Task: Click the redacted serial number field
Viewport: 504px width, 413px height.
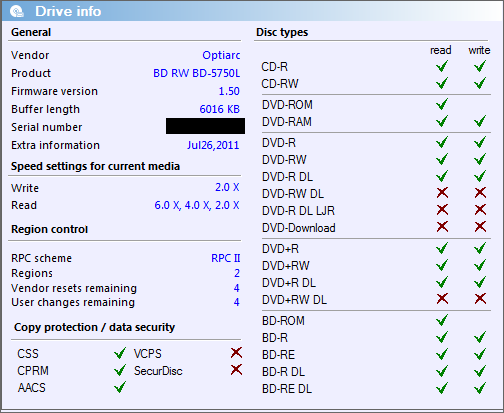Action: 205,126
